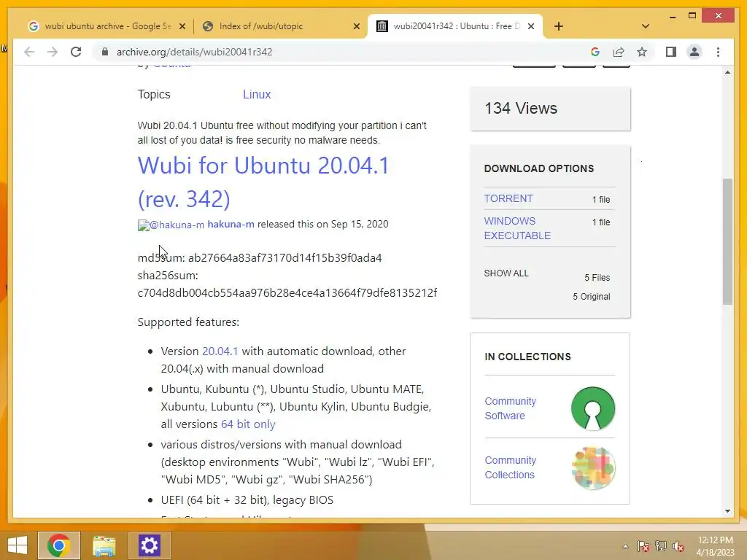Open the Chrome profile avatar
Image resolution: width=747 pixels, height=560 pixels.
coord(694,52)
